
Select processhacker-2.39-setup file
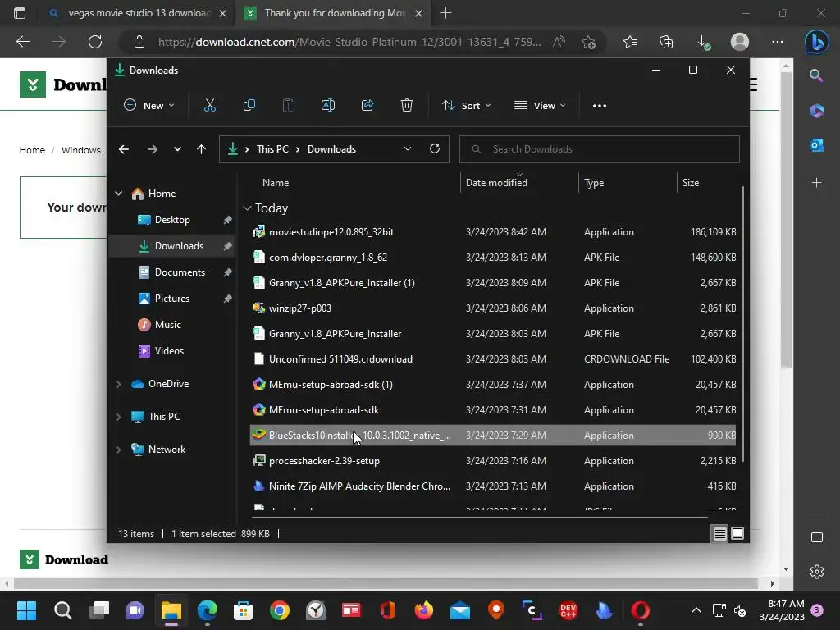(493, 461)
